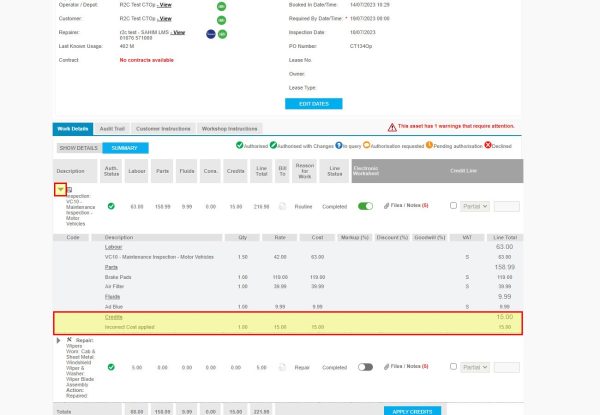
Task: Click the paperclip icon on Repair row
Action: pos(386,367)
